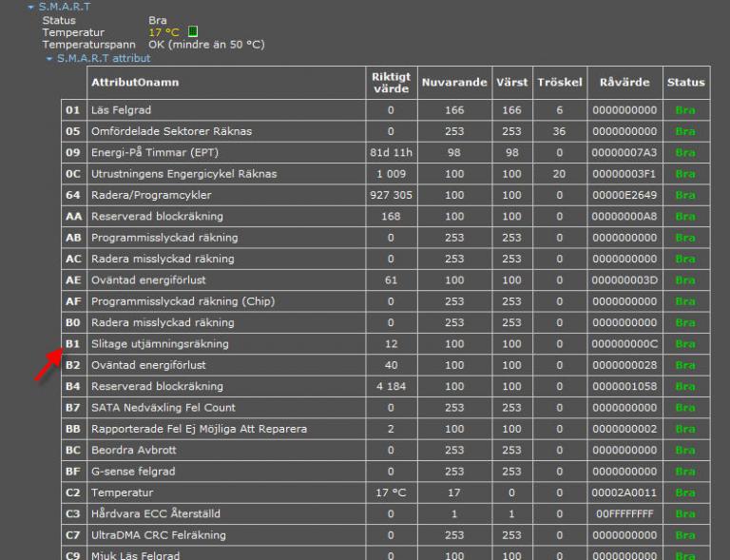Viewport: 730px width, 560px height.
Task: Click the B1 attribute ID cell
Action: [73, 344]
